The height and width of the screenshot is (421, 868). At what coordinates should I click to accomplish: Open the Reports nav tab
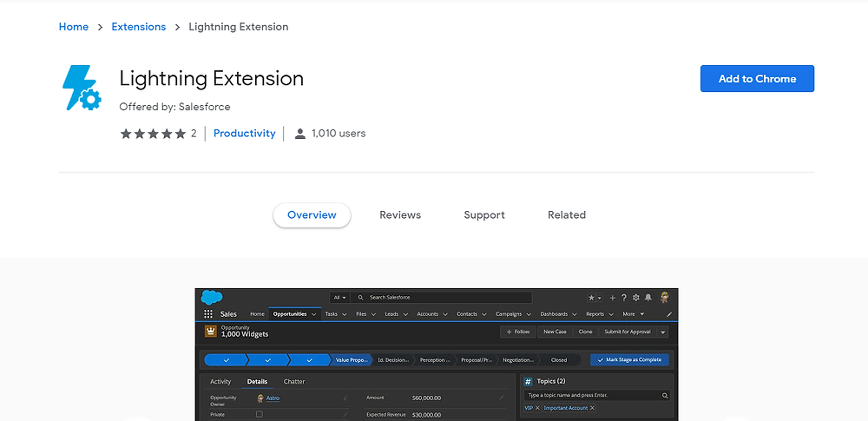(595, 314)
